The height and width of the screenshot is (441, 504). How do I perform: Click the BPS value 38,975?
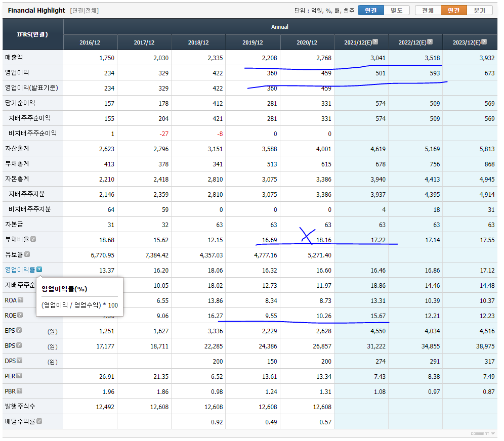coord(485,346)
